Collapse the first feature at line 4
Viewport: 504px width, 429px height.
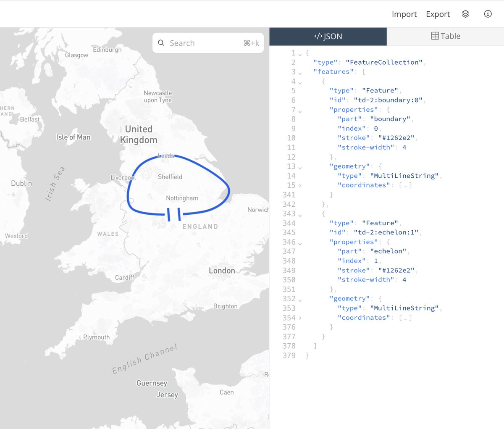pos(300,82)
